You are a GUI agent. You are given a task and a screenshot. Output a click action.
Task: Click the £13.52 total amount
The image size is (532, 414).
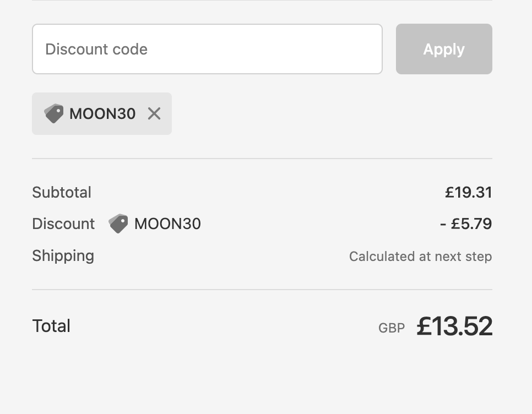coord(454,326)
